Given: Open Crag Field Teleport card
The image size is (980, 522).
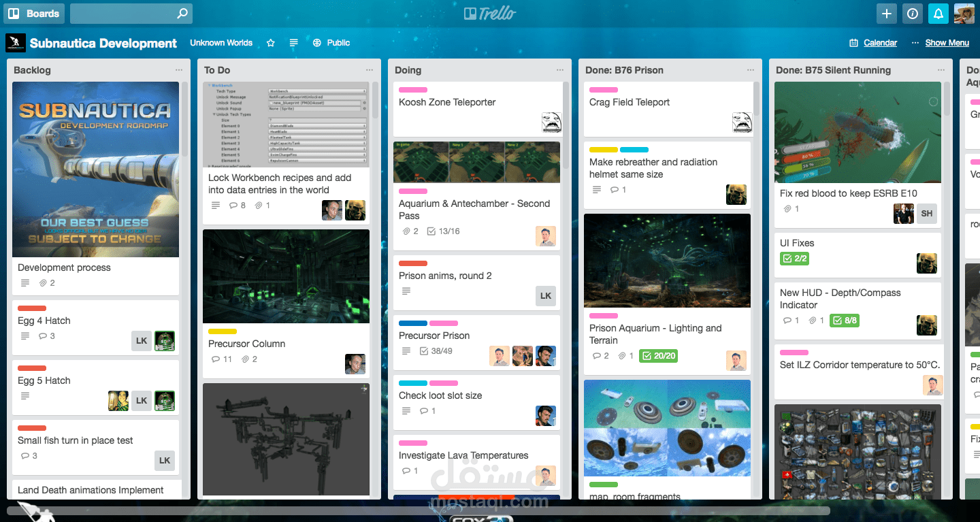Looking at the screenshot, I should pos(667,109).
